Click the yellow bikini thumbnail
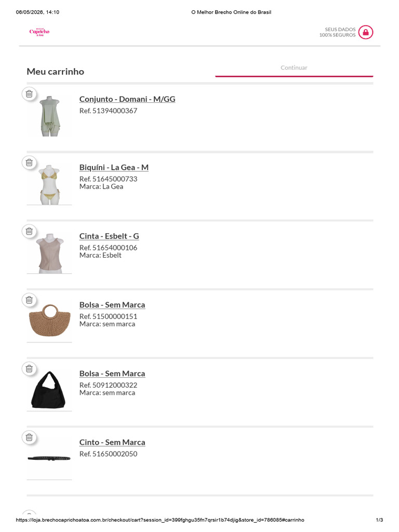This screenshot has height=532, width=399. (x=50, y=184)
